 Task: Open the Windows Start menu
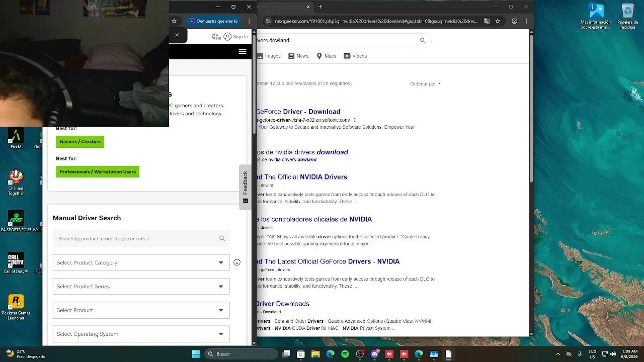(x=196, y=354)
